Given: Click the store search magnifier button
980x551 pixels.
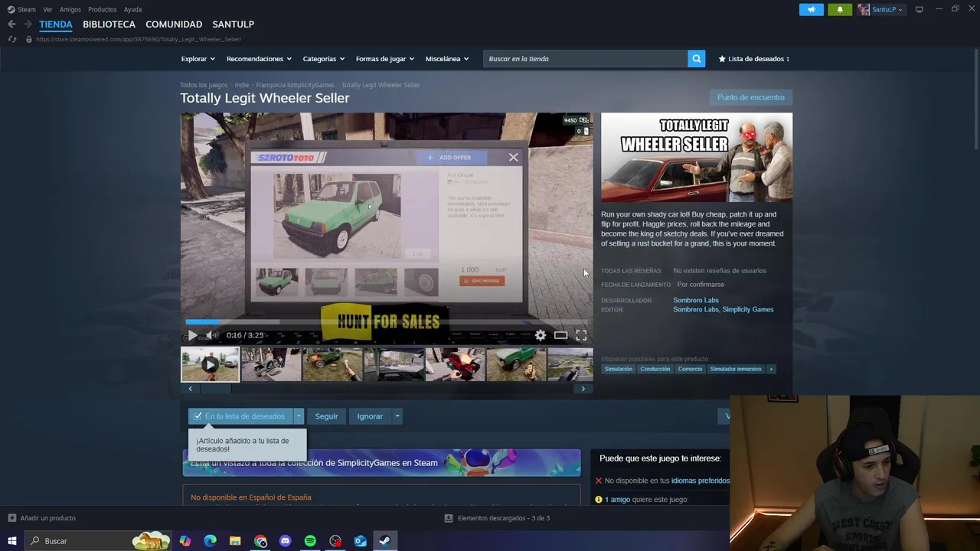Looking at the screenshot, I should [696, 59].
